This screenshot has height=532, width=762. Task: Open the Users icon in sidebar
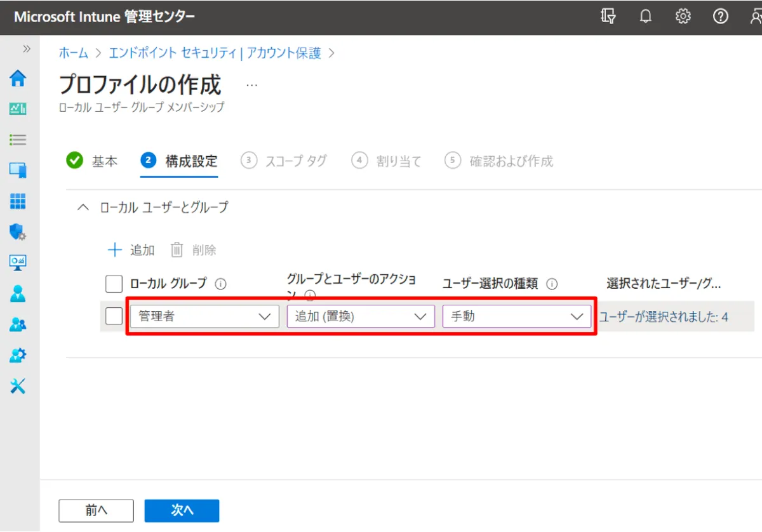tap(18, 293)
